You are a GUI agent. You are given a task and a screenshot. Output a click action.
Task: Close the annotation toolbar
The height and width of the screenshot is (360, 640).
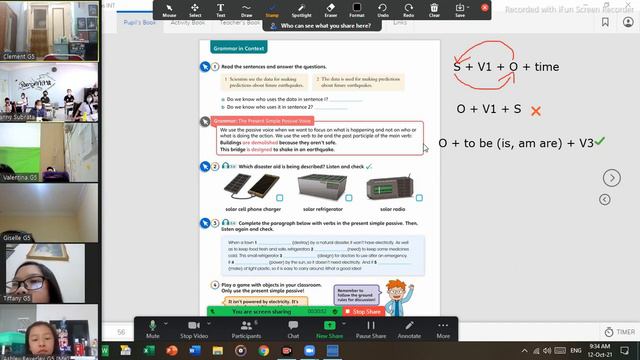[x=484, y=7]
